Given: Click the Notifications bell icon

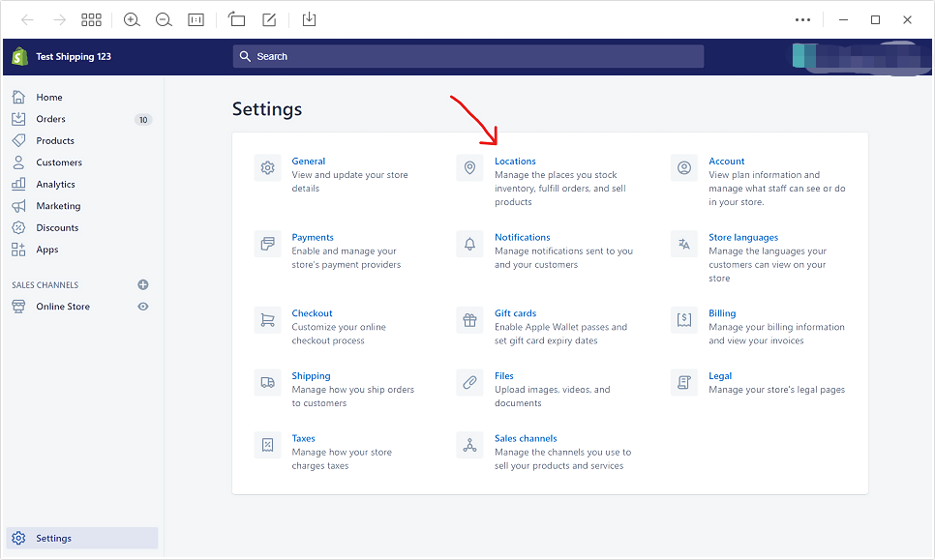Looking at the screenshot, I should (469, 245).
